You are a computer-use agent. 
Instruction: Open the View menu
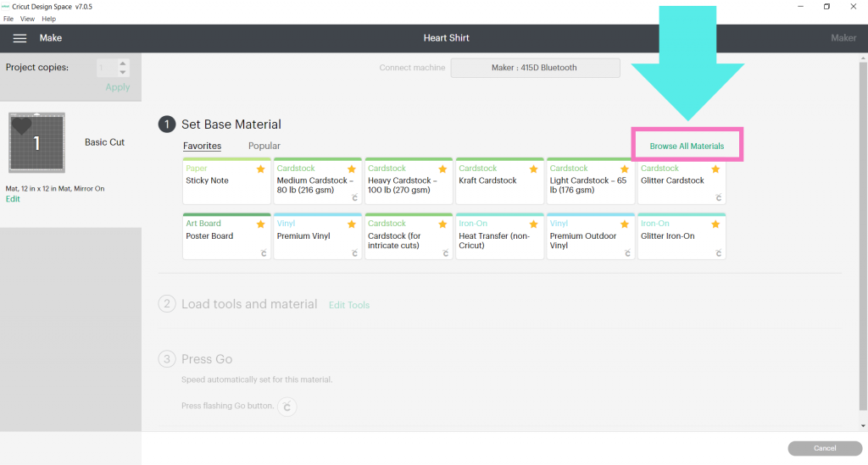tap(27, 19)
